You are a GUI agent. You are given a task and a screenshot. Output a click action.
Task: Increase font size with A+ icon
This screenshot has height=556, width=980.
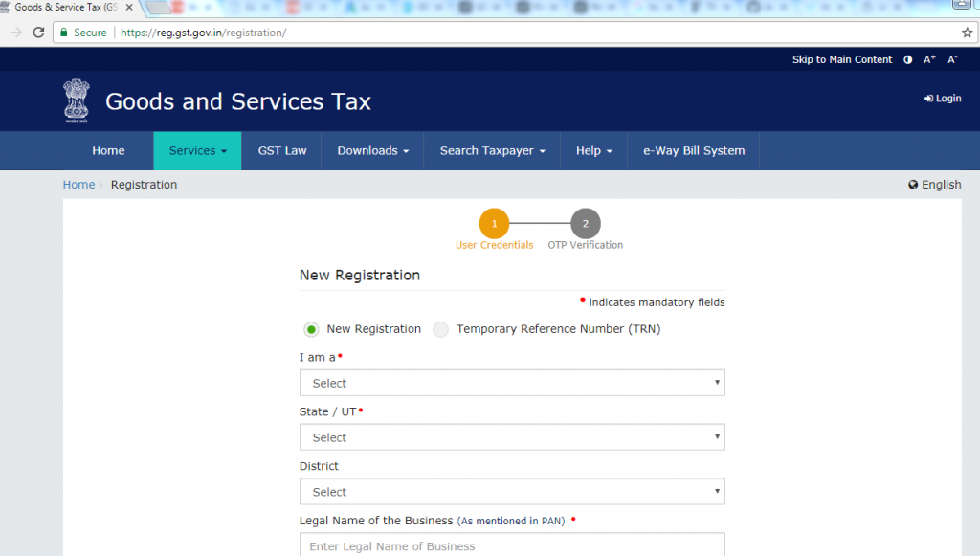[x=929, y=59]
